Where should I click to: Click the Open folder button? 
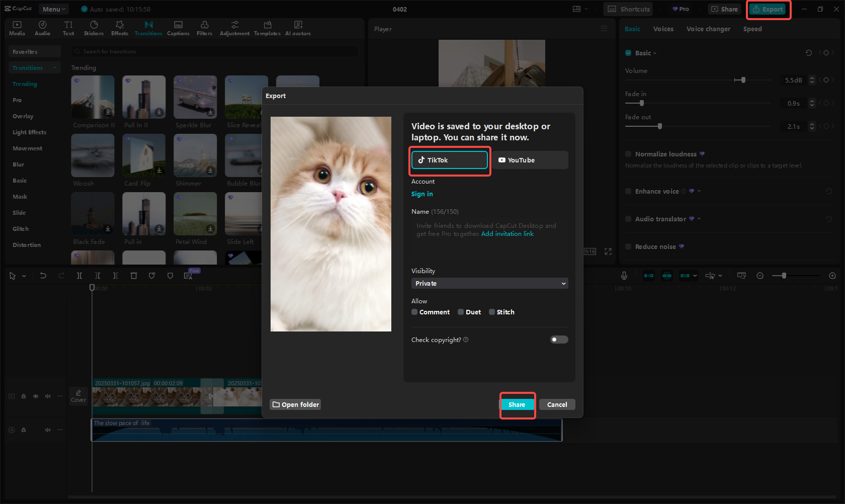click(295, 404)
